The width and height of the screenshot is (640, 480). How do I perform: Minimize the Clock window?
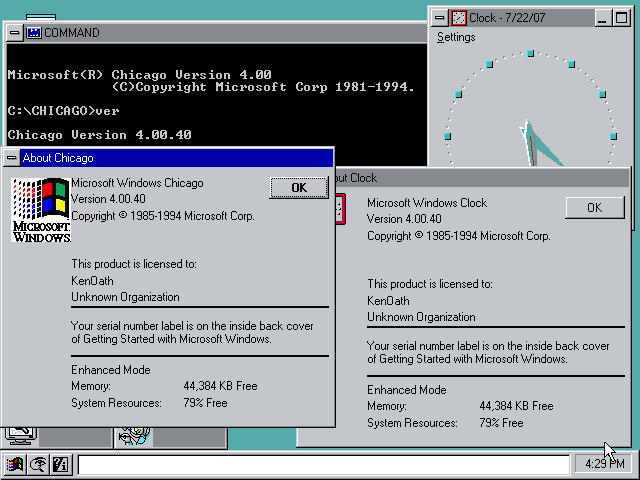pyautogui.click(x=602, y=18)
